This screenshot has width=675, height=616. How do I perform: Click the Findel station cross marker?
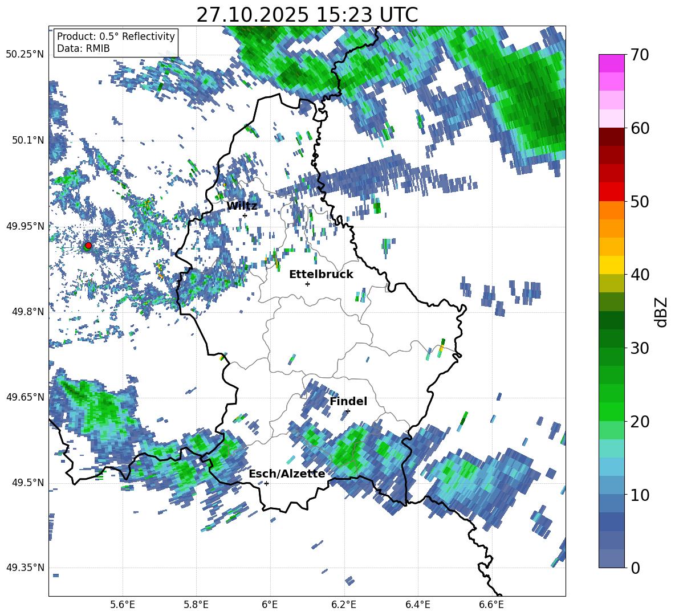click(x=348, y=411)
